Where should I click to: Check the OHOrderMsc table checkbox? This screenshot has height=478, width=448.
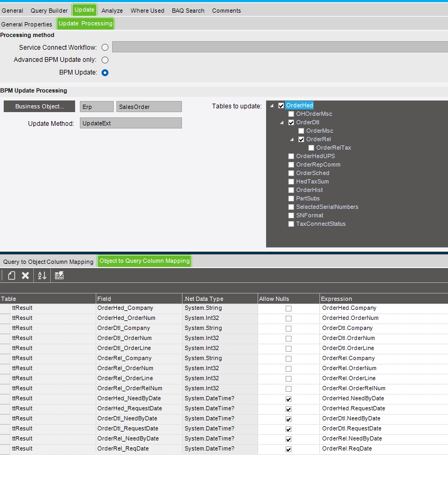tap(291, 114)
